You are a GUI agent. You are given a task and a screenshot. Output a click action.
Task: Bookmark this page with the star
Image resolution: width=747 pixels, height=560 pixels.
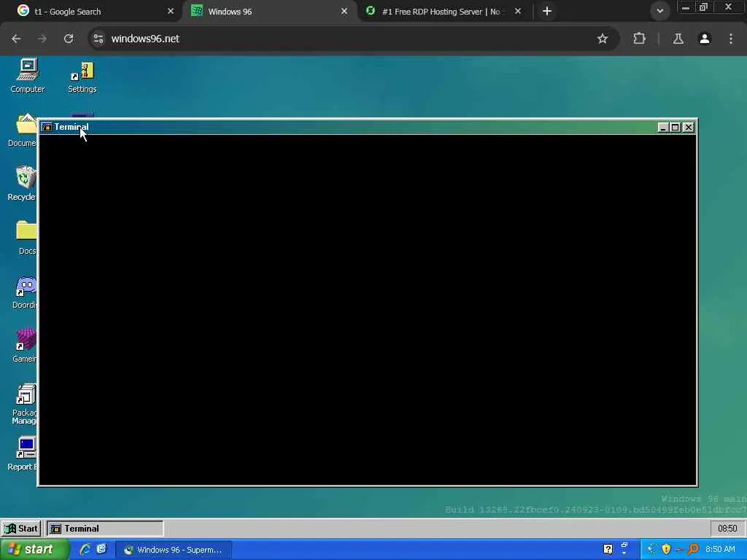click(602, 39)
